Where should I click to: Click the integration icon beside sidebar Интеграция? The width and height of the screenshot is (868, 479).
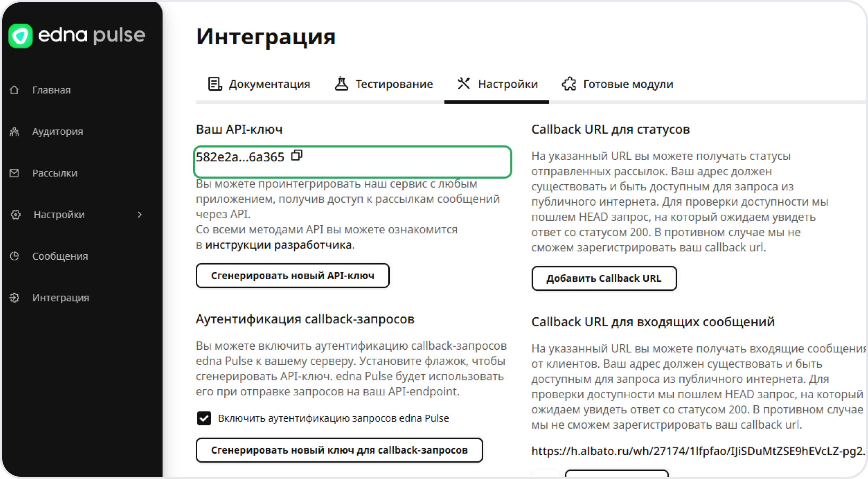pyautogui.click(x=14, y=298)
